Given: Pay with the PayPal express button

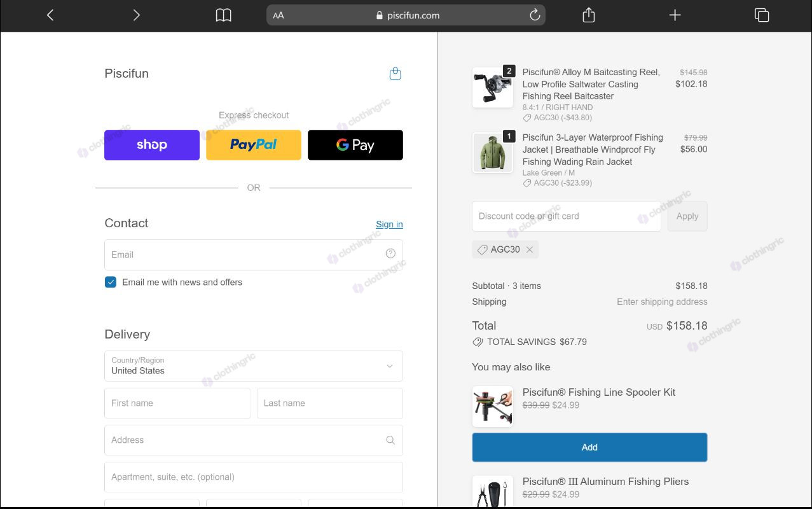Looking at the screenshot, I should click(x=254, y=145).
